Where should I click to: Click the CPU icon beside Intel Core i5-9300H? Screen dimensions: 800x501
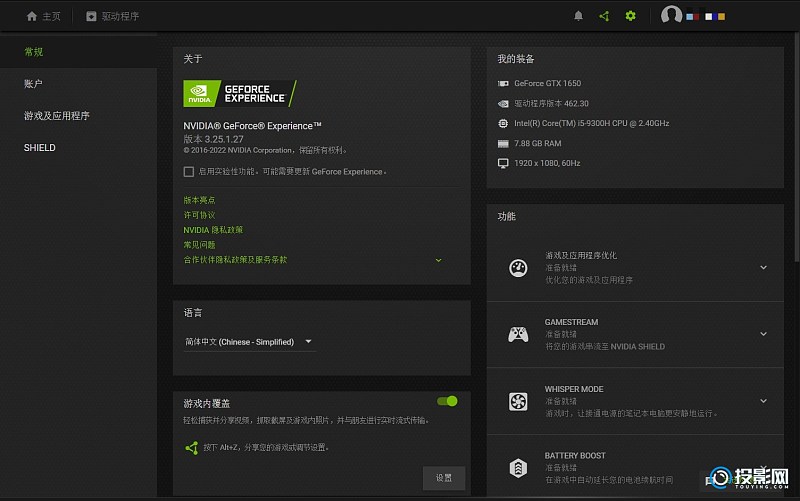click(503, 123)
